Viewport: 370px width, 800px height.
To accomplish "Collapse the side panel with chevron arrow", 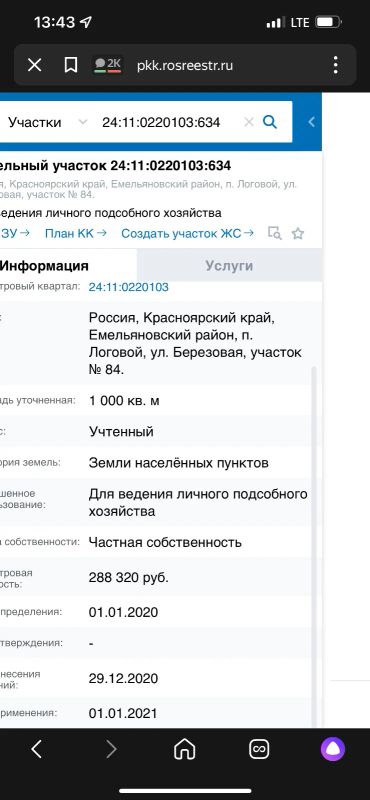I will [x=311, y=122].
